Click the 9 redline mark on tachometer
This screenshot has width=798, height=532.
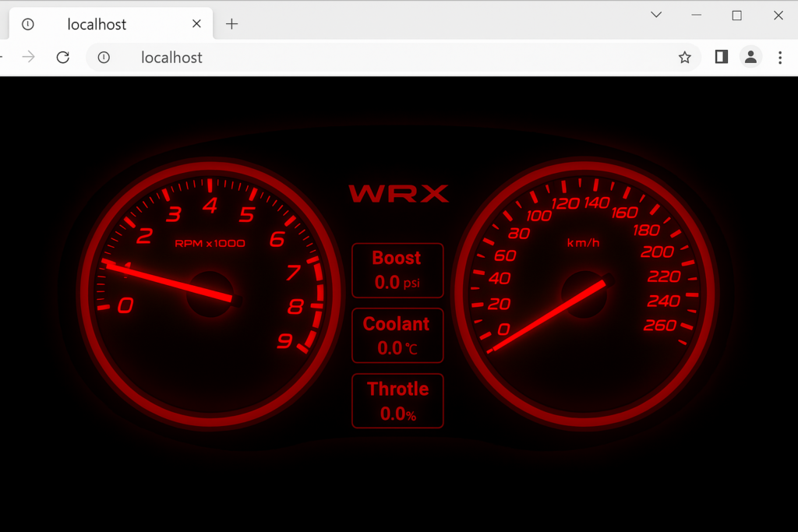click(x=284, y=340)
